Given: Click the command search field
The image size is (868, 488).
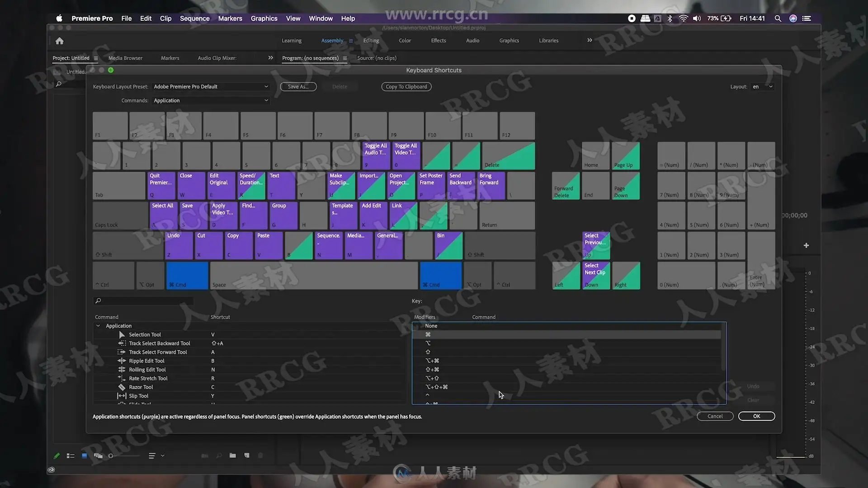Looking at the screenshot, I should point(144,301).
